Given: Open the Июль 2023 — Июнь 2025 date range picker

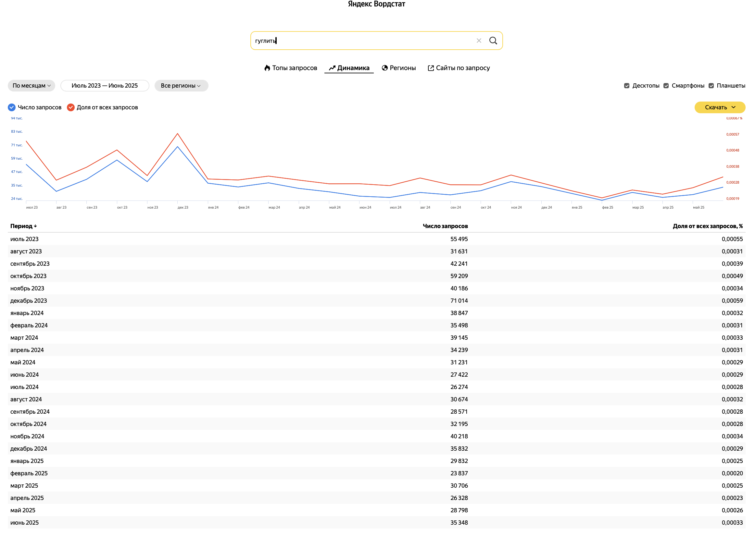Looking at the screenshot, I should click(105, 86).
